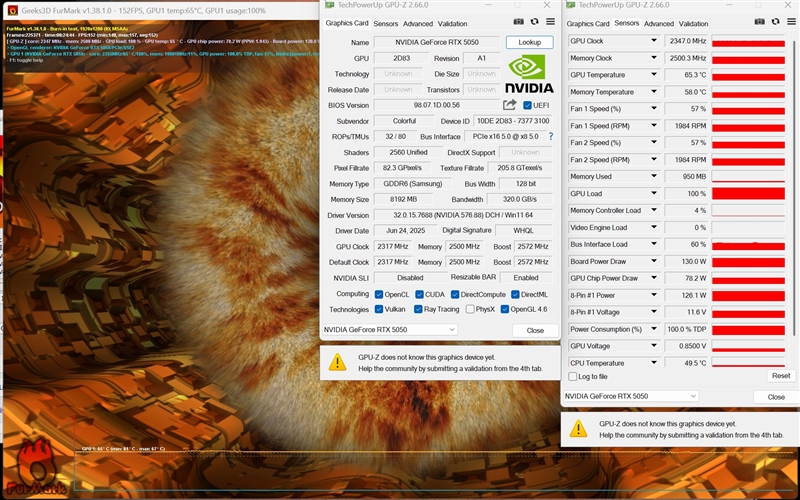Switch to the Validation tab in the left GPU-Z window
Image resolution: width=800 pixels, height=500 pixels.
pyautogui.click(x=452, y=23)
